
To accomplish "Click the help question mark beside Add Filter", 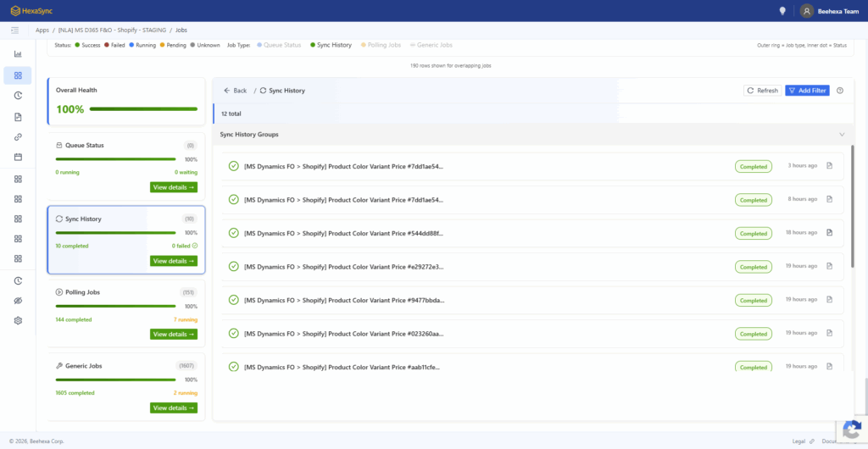I will coord(840,91).
